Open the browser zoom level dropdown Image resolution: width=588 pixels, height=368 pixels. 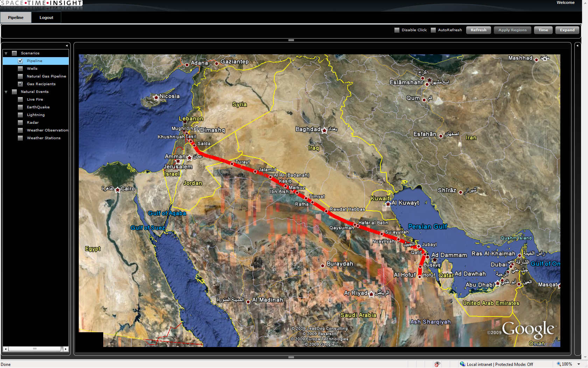[x=579, y=364]
